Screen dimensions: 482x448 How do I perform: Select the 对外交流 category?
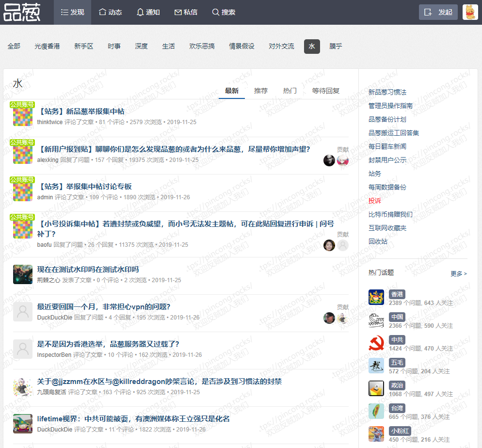click(281, 47)
